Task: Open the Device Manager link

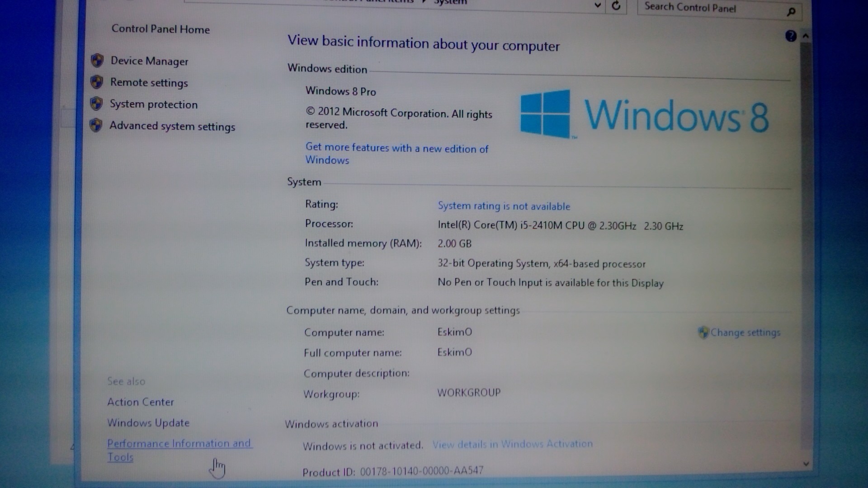Action: [149, 61]
